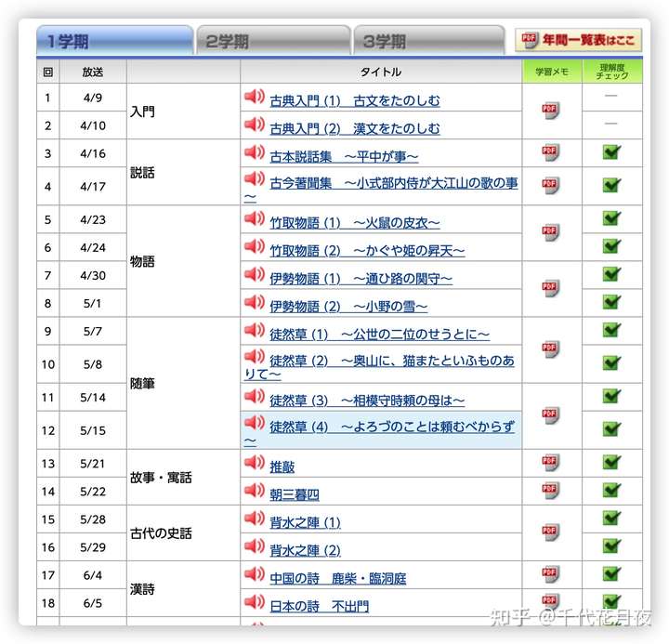Open the 徒然草 (3) 相模守時頼の母は link
The image size is (669, 644).
tap(367, 401)
